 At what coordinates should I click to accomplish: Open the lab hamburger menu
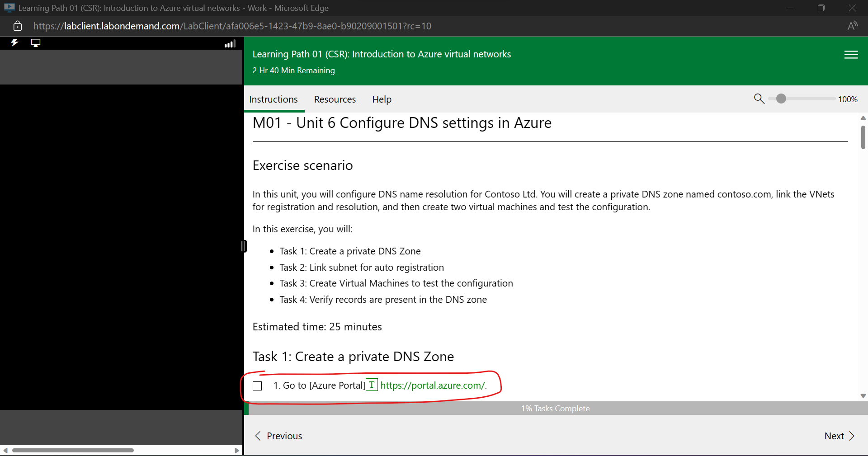pos(851,55)
